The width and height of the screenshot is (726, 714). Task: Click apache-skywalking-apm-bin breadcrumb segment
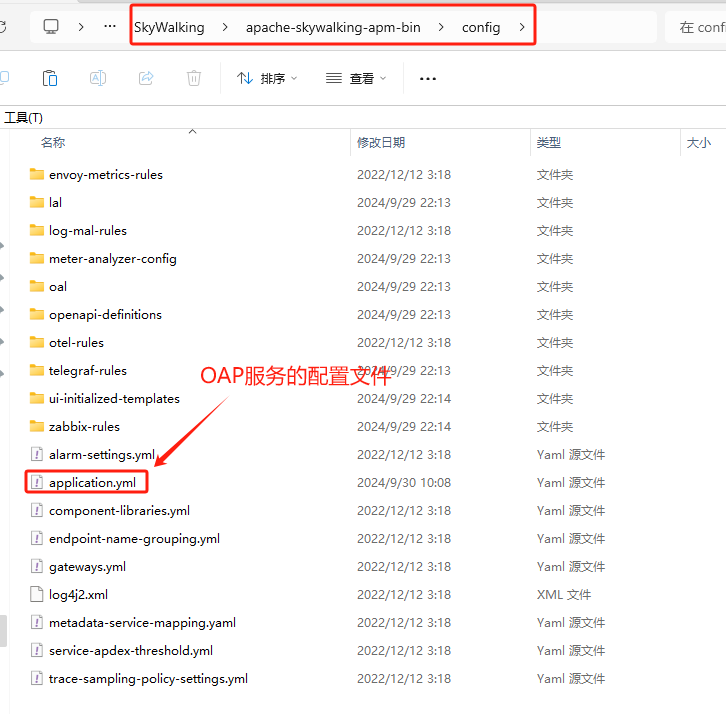333,27
